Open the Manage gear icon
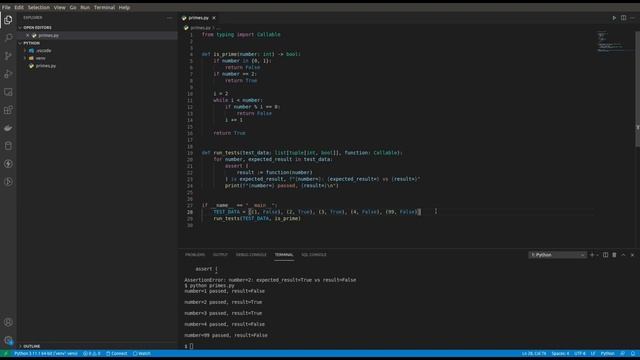Screen dimensions: 640x360 [x=8, y=340]
